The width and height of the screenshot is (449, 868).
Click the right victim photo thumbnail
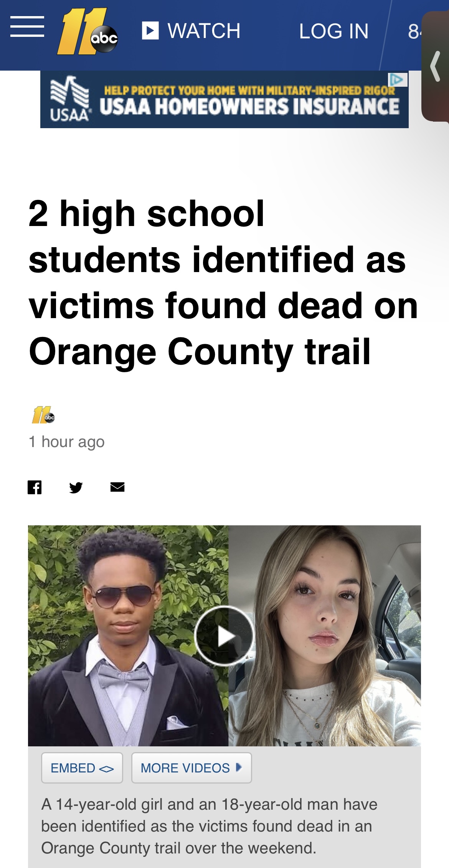coord(325,636)
